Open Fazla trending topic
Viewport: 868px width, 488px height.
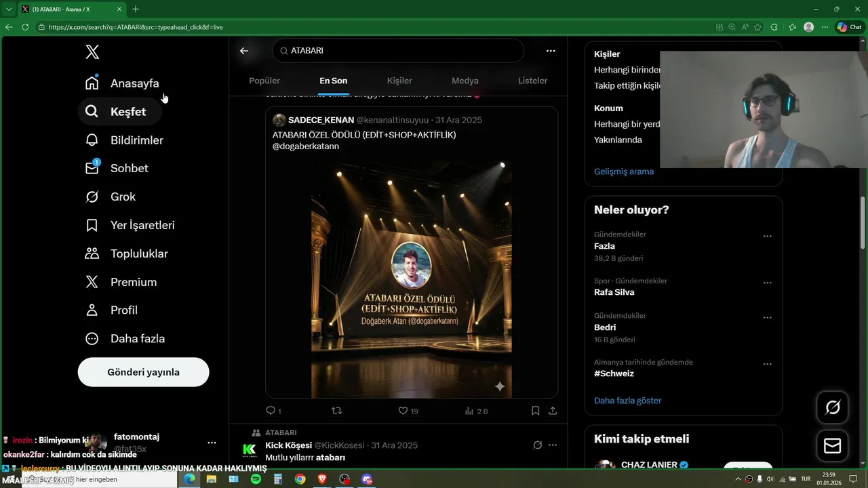[x=604, y=246]
